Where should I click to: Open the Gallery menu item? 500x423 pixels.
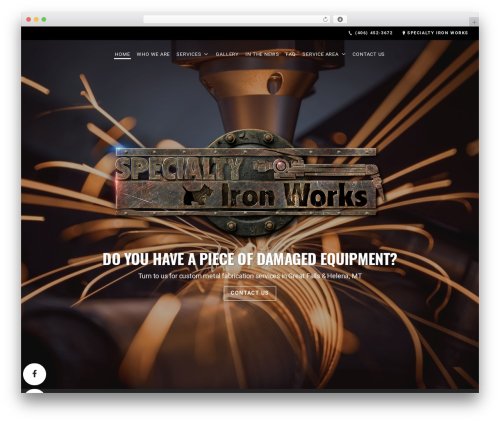click(227, 54)
